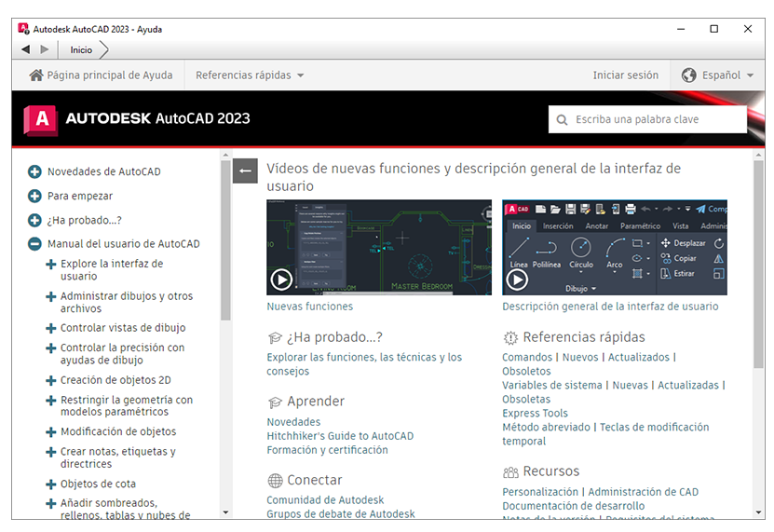Open Personalización link under Recursos
The height and width of the screenshot is (532, 774).
point(540,492)
